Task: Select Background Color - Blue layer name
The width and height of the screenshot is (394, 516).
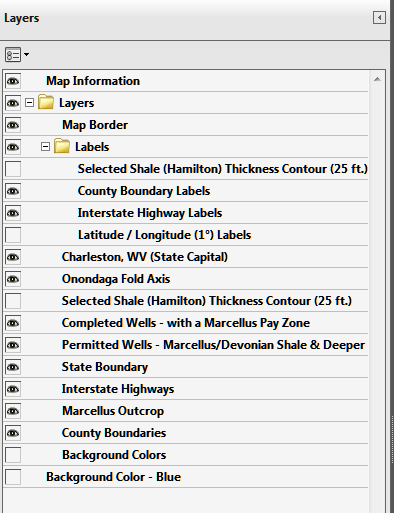Action: 113,477
